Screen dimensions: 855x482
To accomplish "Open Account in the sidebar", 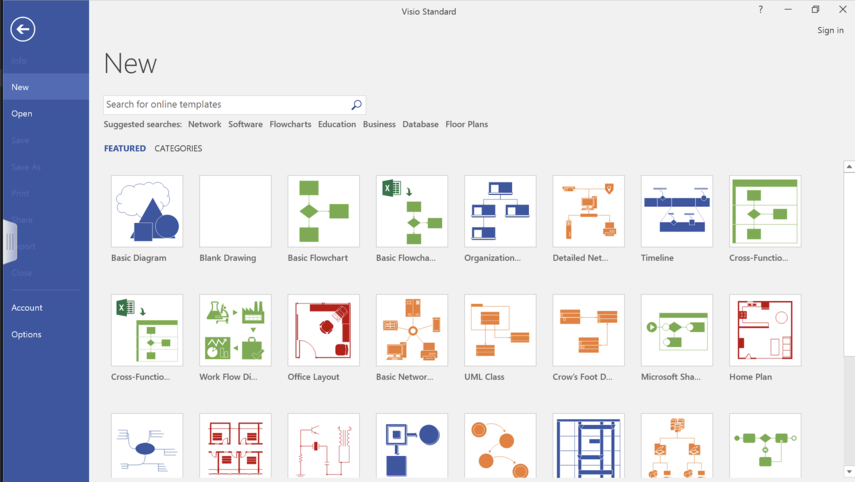I will (x=27, y=308).
